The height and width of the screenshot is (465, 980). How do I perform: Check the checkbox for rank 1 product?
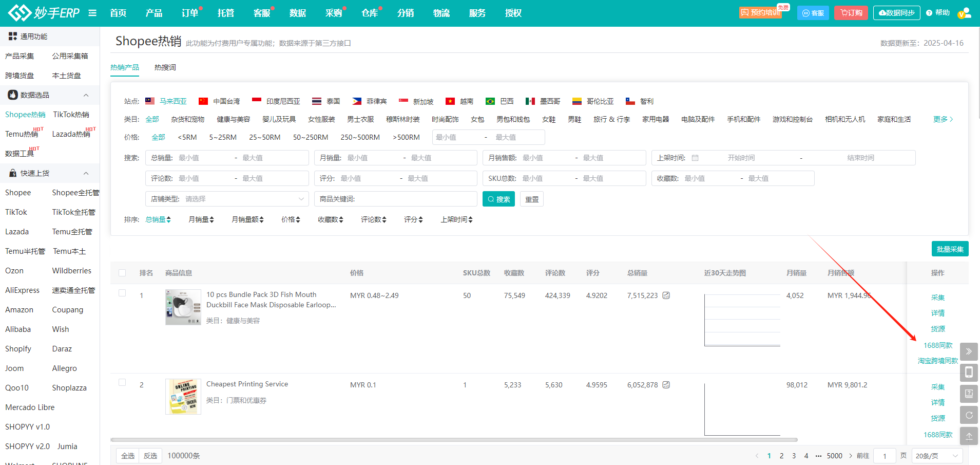(x=122, y=293)
